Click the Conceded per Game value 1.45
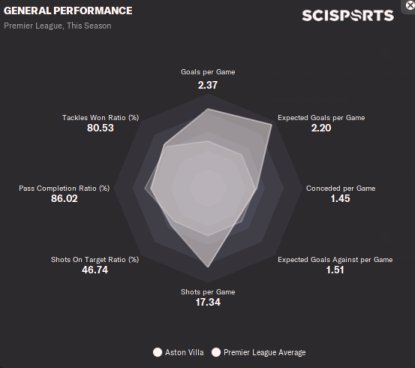Image resolution: width=415 pixels, height=368 pixels. pyautogui.click(x=340, y=198)
